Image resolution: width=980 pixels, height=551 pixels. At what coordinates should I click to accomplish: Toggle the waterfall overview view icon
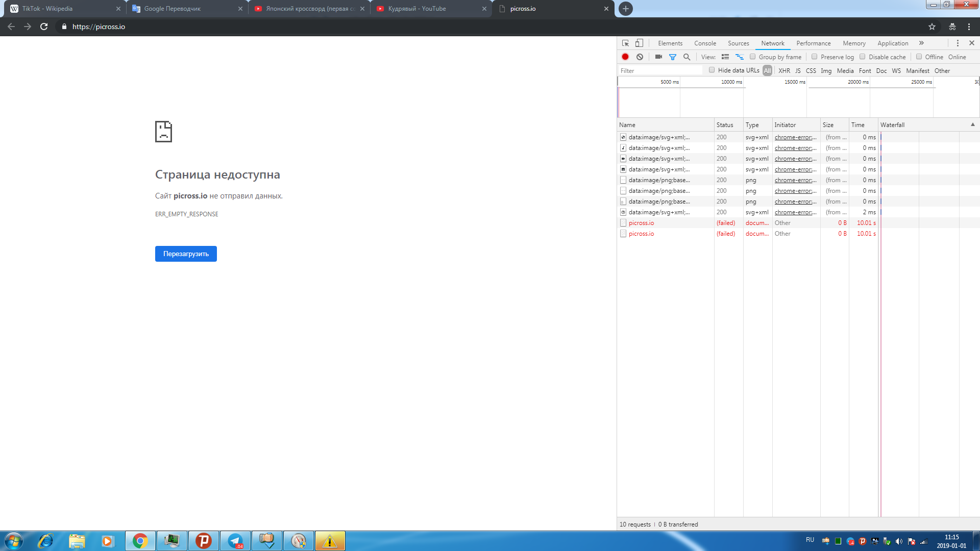click(740, 57)
